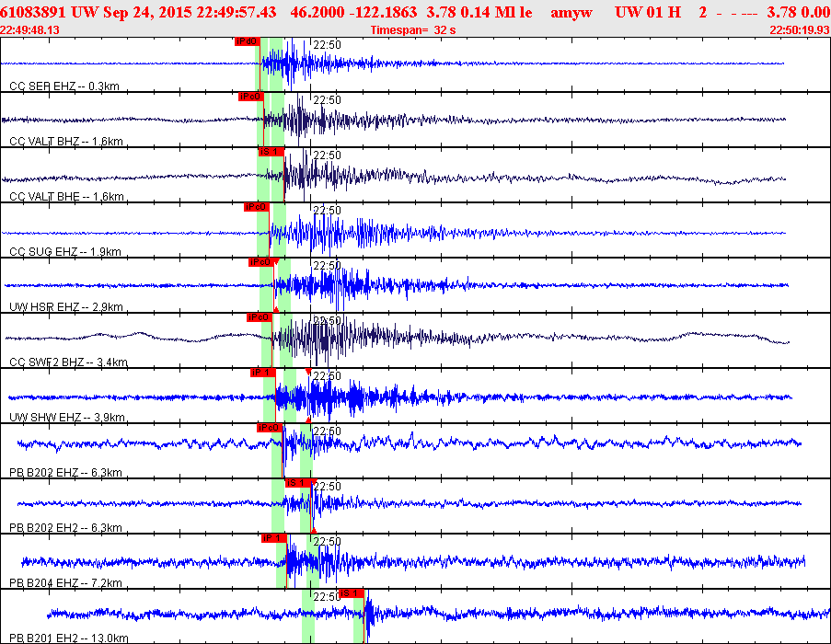This screenshot has width=831, height=644.
Task: Select the PB B202 EH2 -- 6.3km label
Action: click(65, 527)
